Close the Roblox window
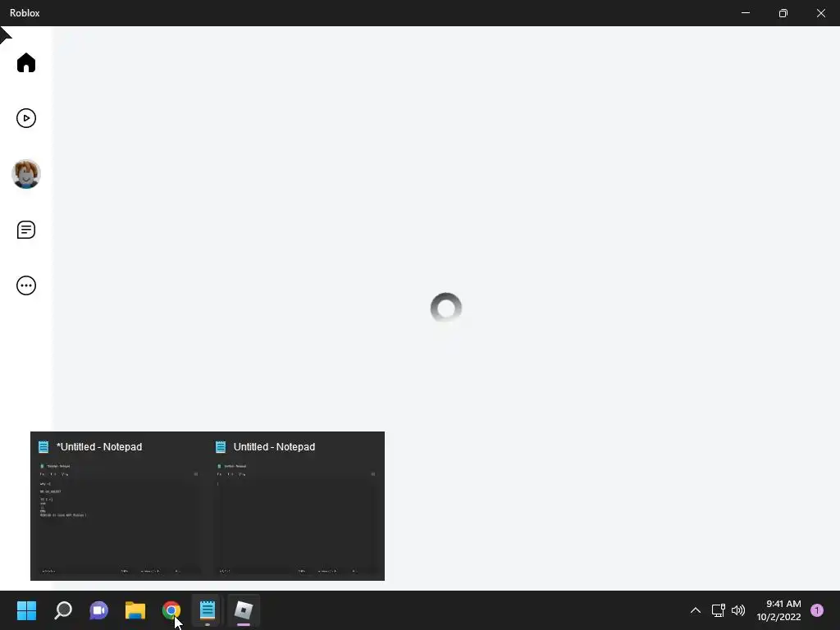Viewport: 840px width, 630px height. [x=820, y=13]
